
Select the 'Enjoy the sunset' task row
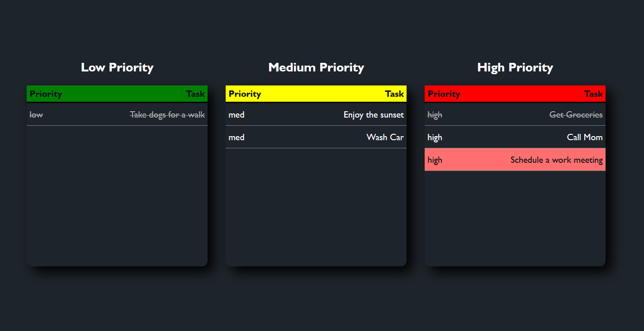click(374, 114)
